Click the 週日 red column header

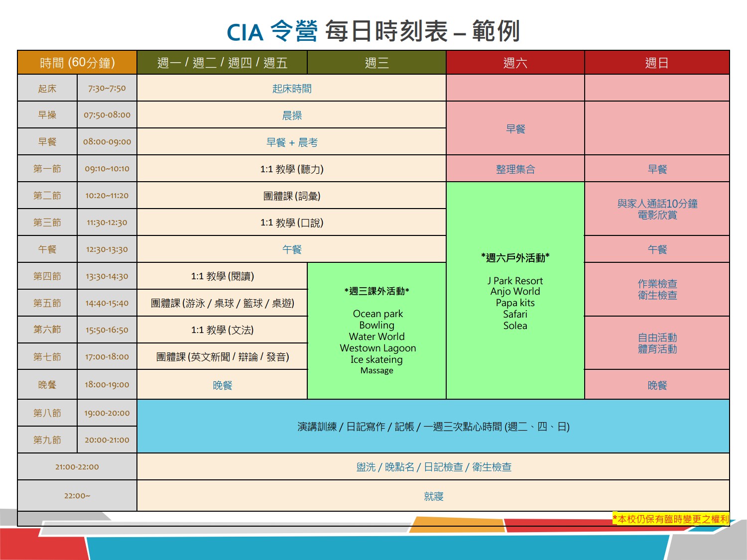[656, 63]
